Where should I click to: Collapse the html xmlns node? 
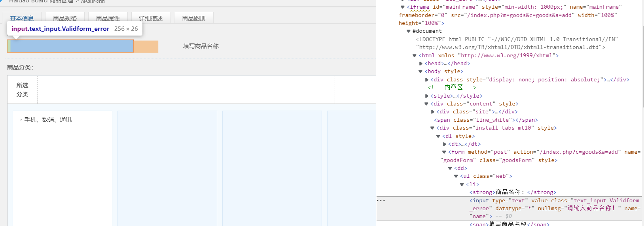coord(415,56)
